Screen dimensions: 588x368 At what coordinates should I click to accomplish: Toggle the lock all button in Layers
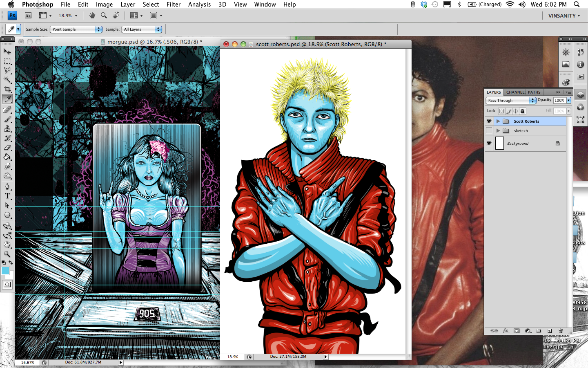[523, 111]
